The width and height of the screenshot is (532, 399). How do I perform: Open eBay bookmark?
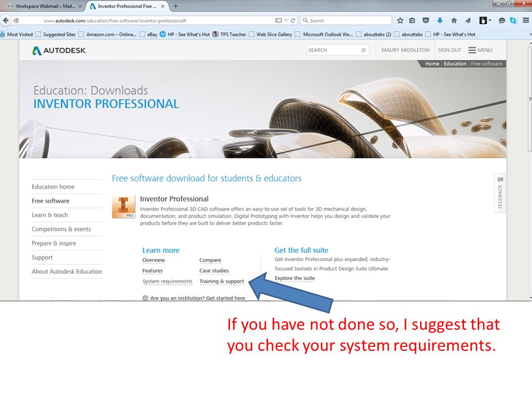pyautogui.click(x=149, y=34)
